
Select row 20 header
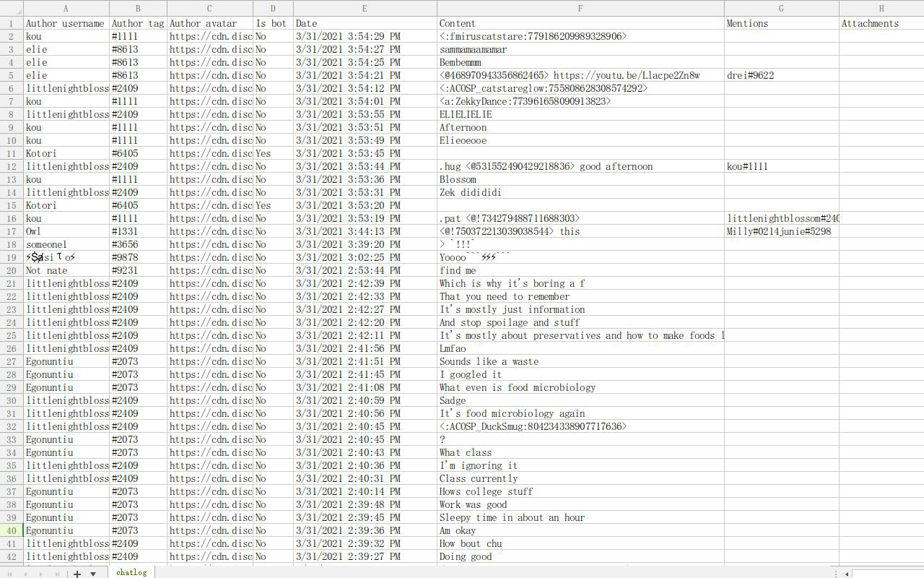tap(12, 270)
